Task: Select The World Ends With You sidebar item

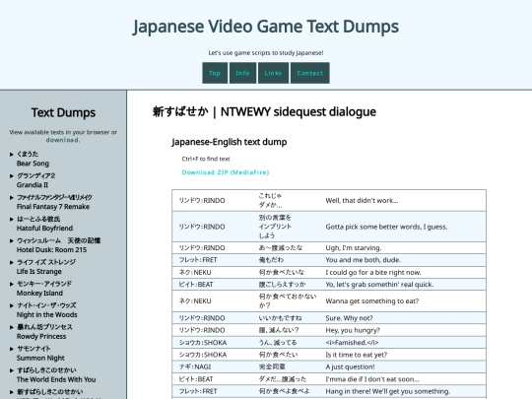Action: (56, 375)
